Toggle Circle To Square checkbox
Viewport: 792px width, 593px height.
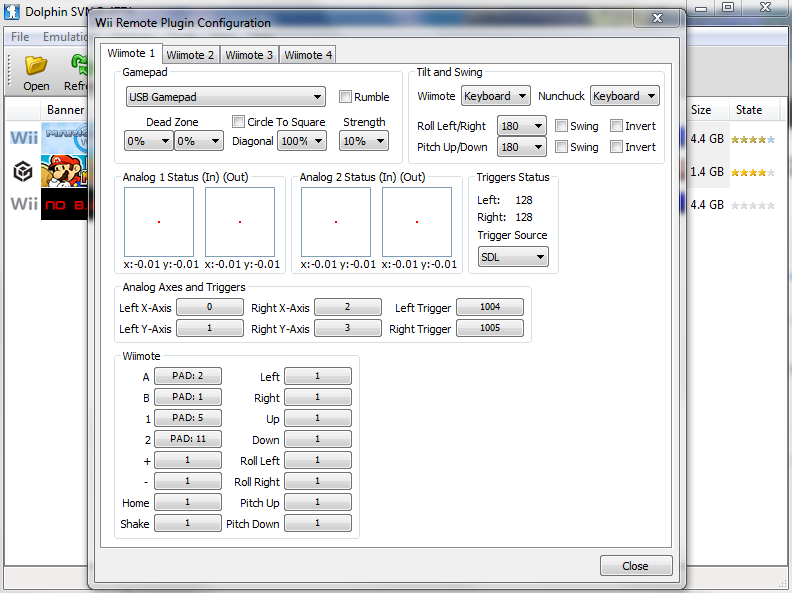238,121
